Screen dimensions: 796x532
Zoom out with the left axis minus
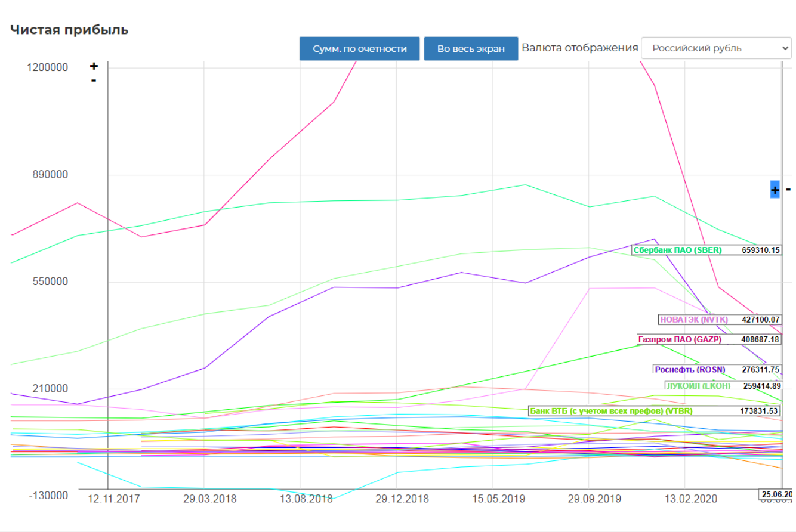(x=94, y=81)
